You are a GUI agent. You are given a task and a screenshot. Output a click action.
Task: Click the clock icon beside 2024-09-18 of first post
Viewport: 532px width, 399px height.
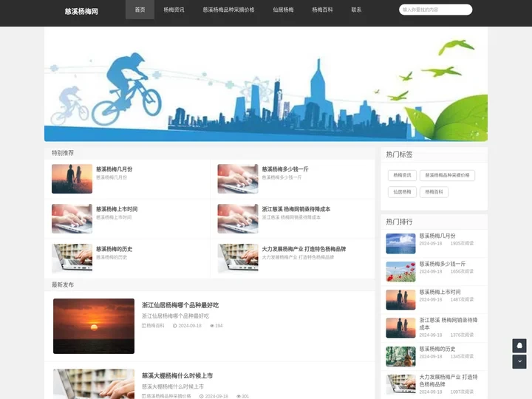click(x=174, y=326)
